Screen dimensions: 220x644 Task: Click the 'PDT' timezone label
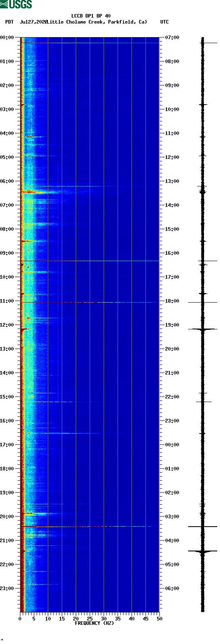tap(9, 22)
